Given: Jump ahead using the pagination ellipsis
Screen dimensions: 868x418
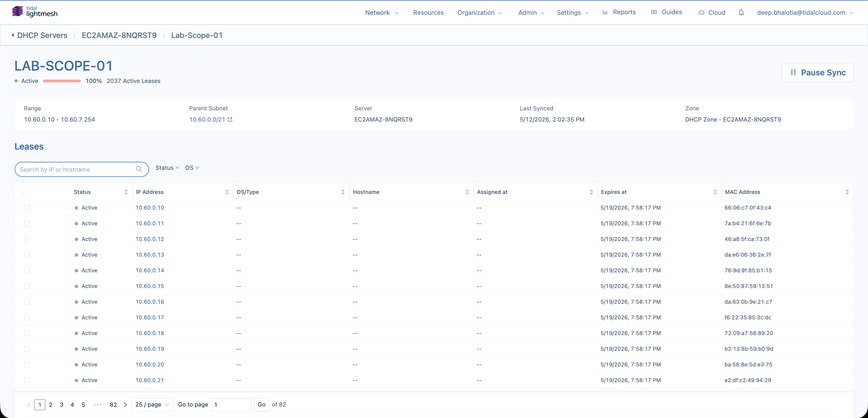Looking at the screenshot, I should [98, 404].
